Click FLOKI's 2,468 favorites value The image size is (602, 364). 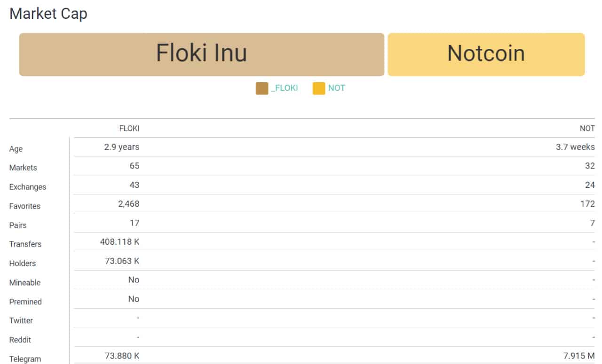tap(128, 204)
